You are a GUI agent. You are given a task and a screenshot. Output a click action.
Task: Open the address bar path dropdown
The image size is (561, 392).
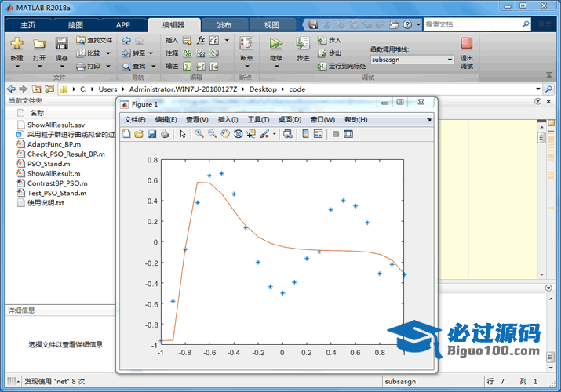(x=537, y=89)
